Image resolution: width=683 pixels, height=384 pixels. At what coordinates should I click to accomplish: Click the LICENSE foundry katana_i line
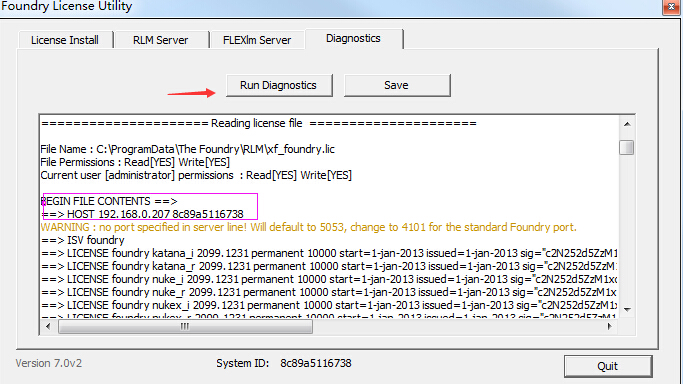coord(329,253)
